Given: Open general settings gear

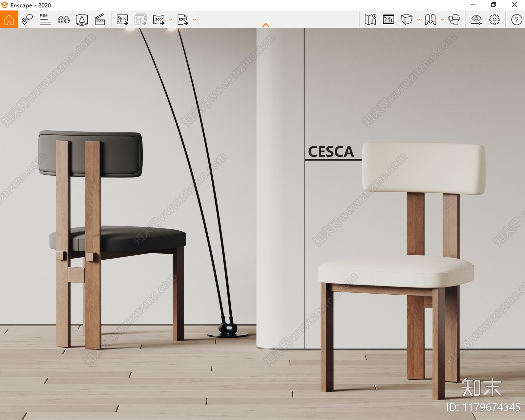Looking at the screenshot, I should pos(494,20).
